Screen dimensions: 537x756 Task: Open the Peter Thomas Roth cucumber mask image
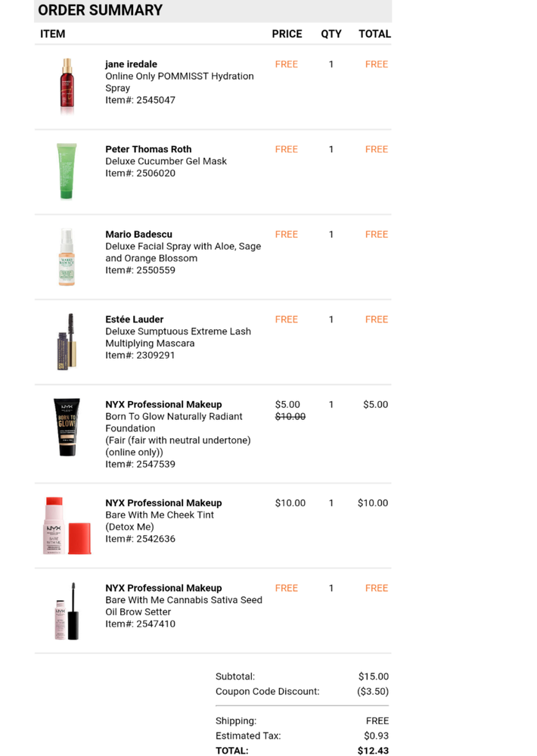67,172
